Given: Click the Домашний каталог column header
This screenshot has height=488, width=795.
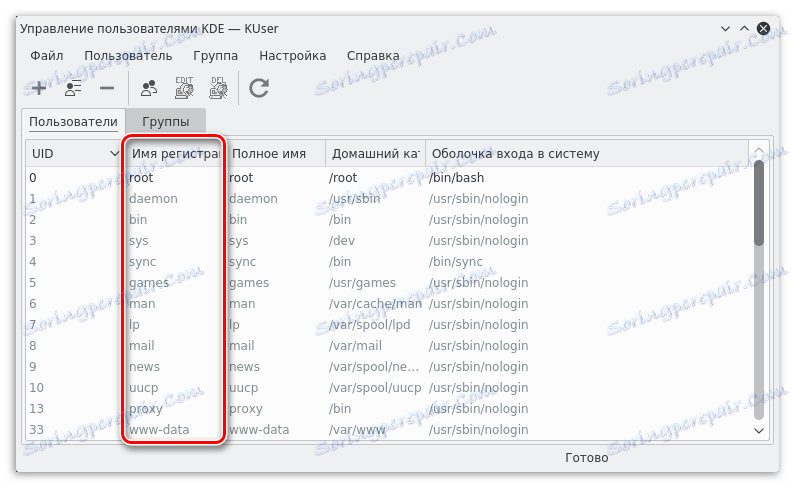Looking at the screenshot, I should (x=376, y=153).
